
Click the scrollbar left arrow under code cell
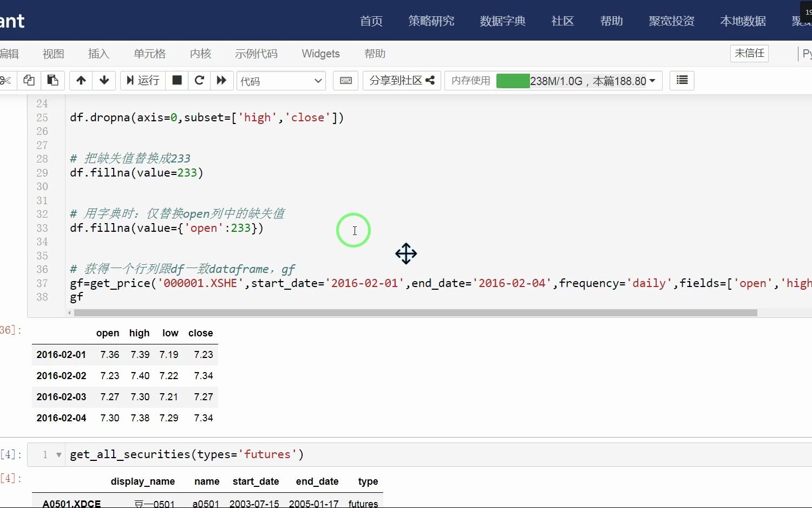(69, 313)
